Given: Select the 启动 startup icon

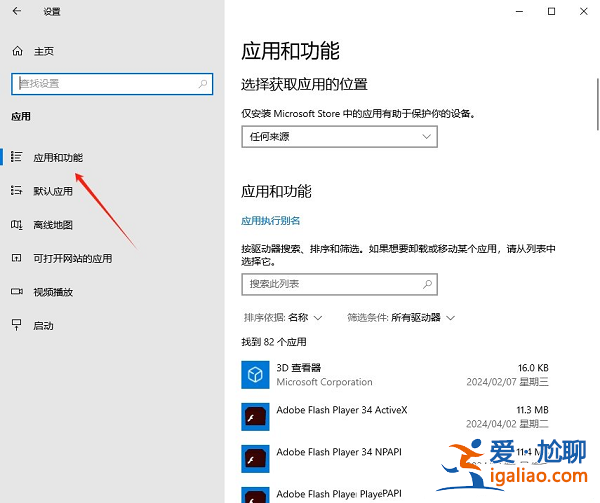Looking at the screenshot, I should (16, 325).
